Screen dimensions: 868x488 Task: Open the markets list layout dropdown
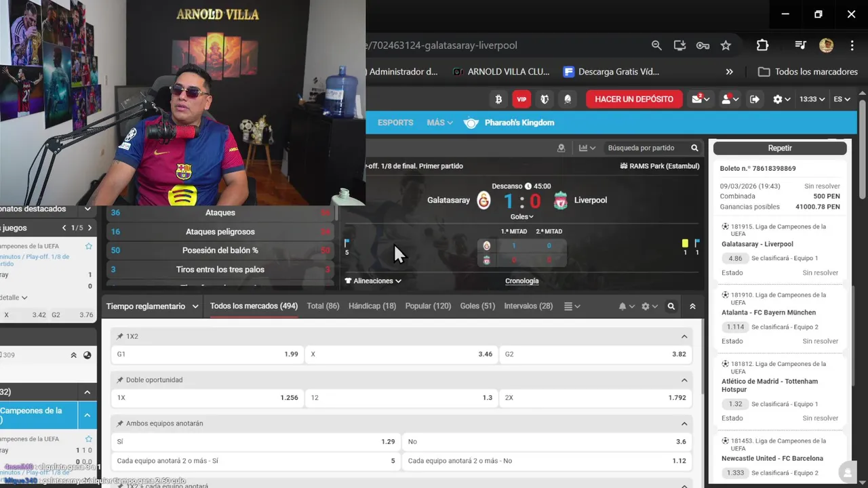point(572,306)
